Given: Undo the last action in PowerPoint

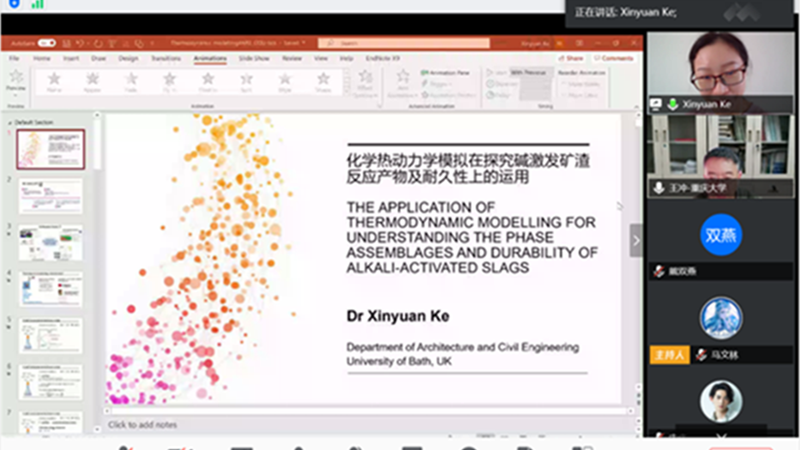Looking at the screenshot, I should pos(80,43).
